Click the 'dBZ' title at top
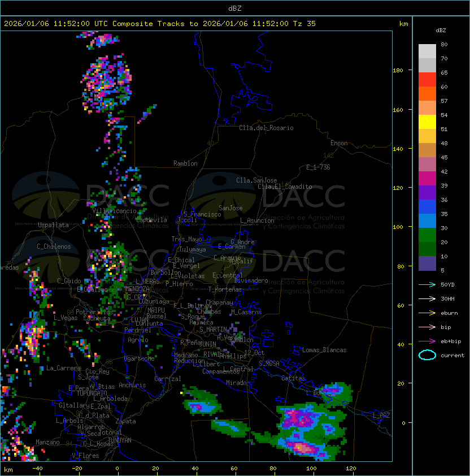This screenshot has height=476, width=470. [x=235, y=8]
